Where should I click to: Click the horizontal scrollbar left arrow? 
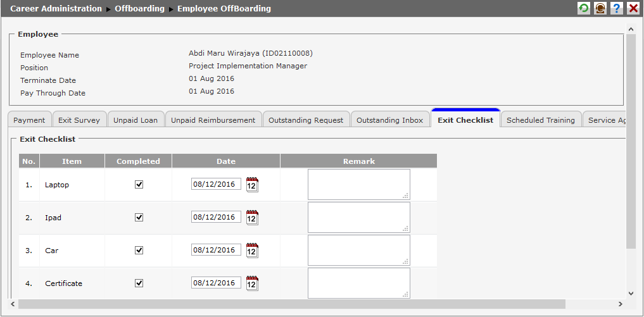(12, 304)
